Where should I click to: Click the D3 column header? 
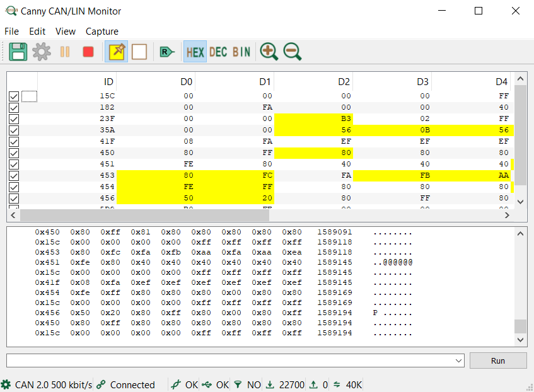point(392,82)
